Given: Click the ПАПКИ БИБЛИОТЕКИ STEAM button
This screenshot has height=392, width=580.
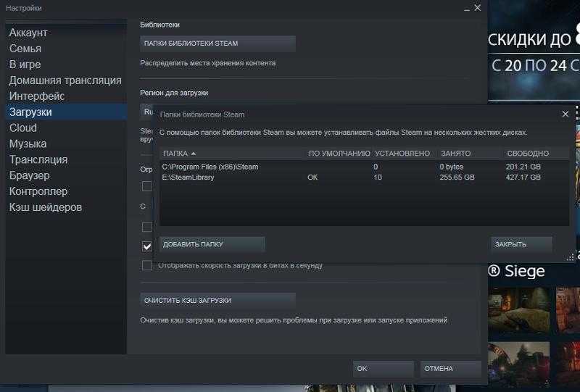Looking at the screenshot, I should pos(217,43).
